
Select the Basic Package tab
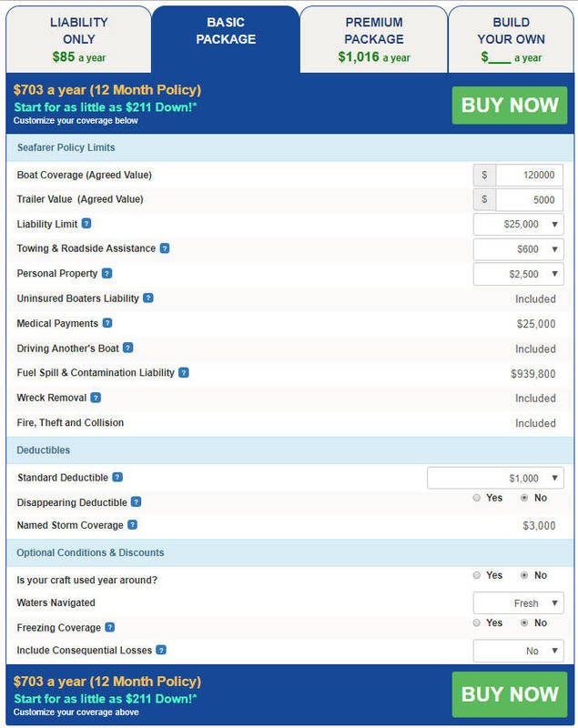226,39
